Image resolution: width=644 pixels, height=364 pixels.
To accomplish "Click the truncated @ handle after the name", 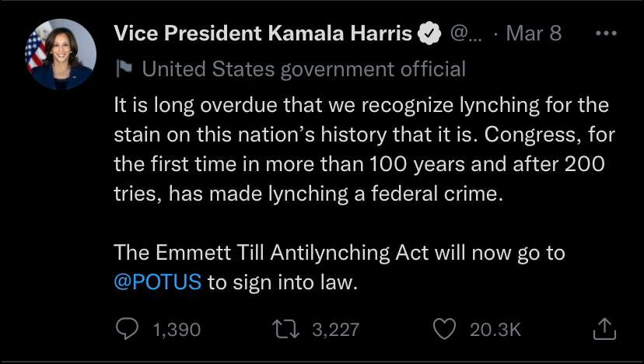I will (467, 33).
